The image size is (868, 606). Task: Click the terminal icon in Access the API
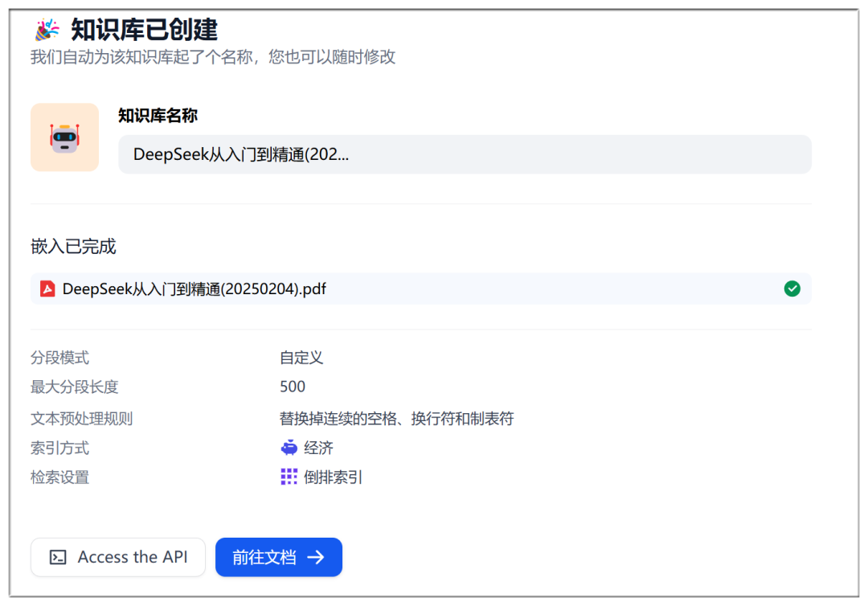pos(58,557)
